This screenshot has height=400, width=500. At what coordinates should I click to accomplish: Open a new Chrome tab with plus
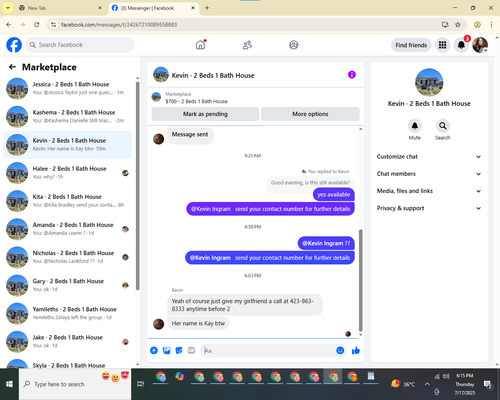pos(207,8)
